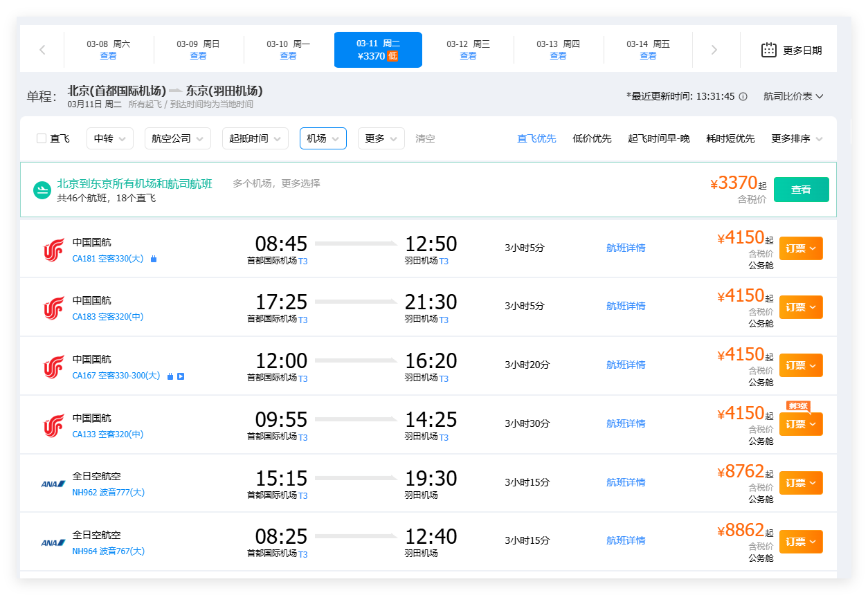Click the 3小时20分 duration text
The width and height of the screenshot is (868, 595).
pos(527,365)
